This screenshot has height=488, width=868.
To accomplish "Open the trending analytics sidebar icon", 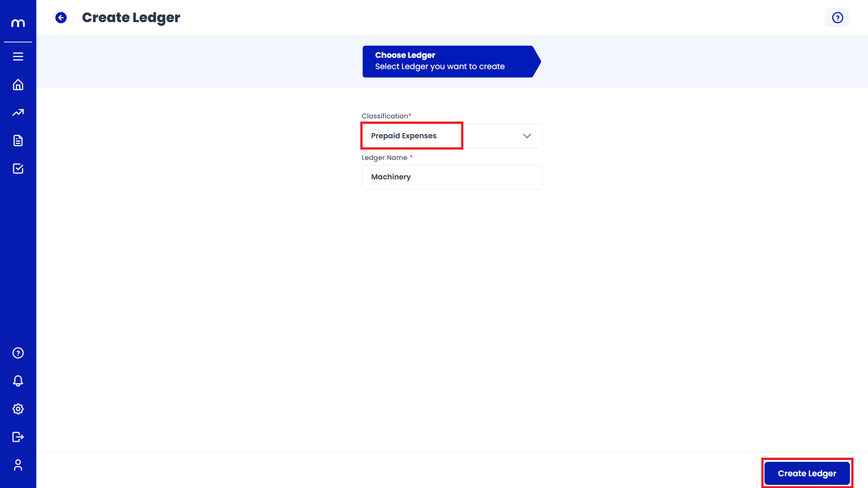I will [x=18, y=113].
